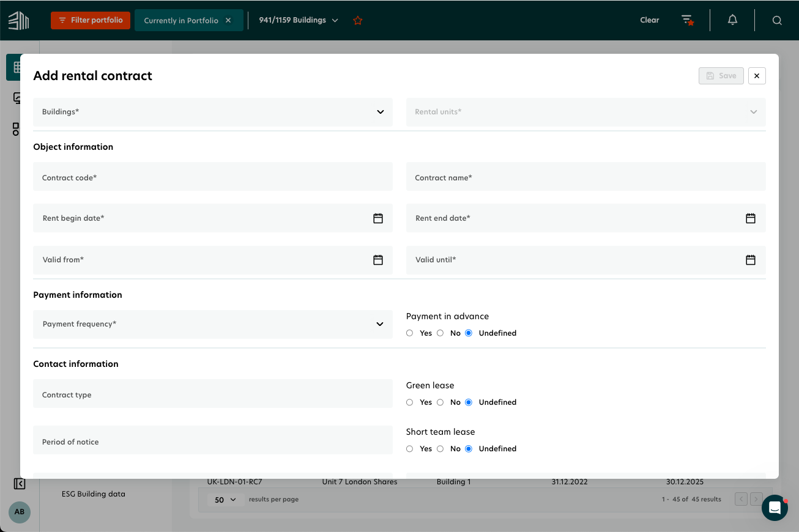
Task: Click the Contract name field
Action: click(586, 177)
